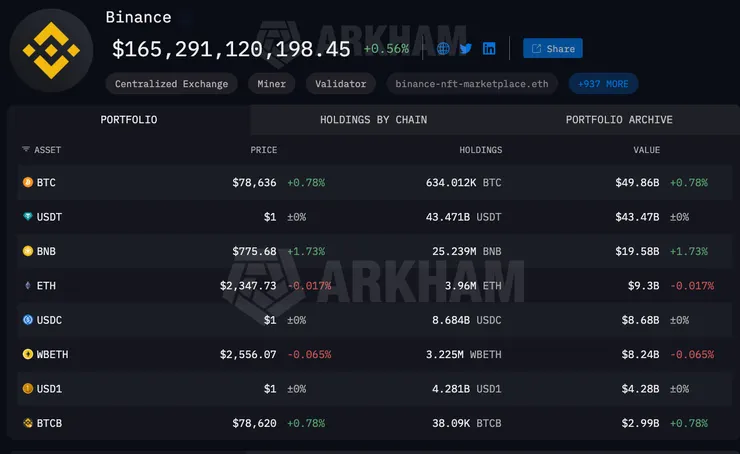Click the 8.684B USDC holdings
This screenshot has width=740, height=454.
pyautogui.click(x=467, y=320)
